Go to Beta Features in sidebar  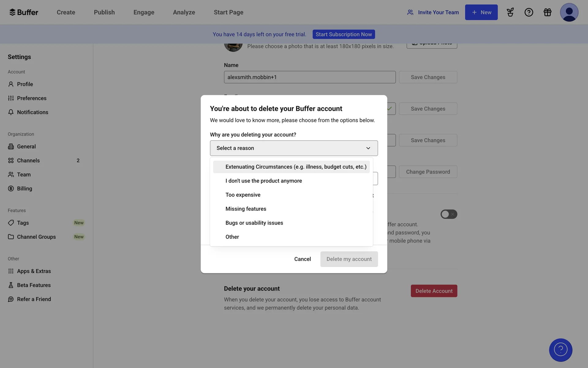point(34,285)
